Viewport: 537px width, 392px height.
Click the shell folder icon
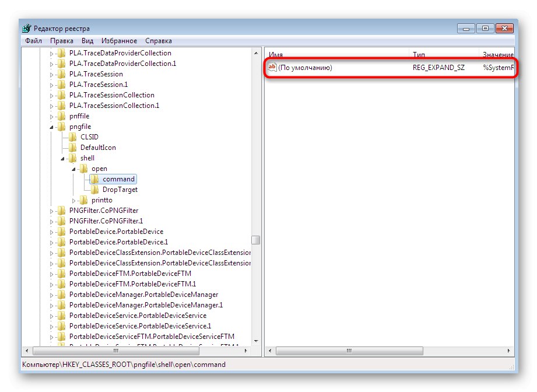pyautogui.click(x=73, y=158)
